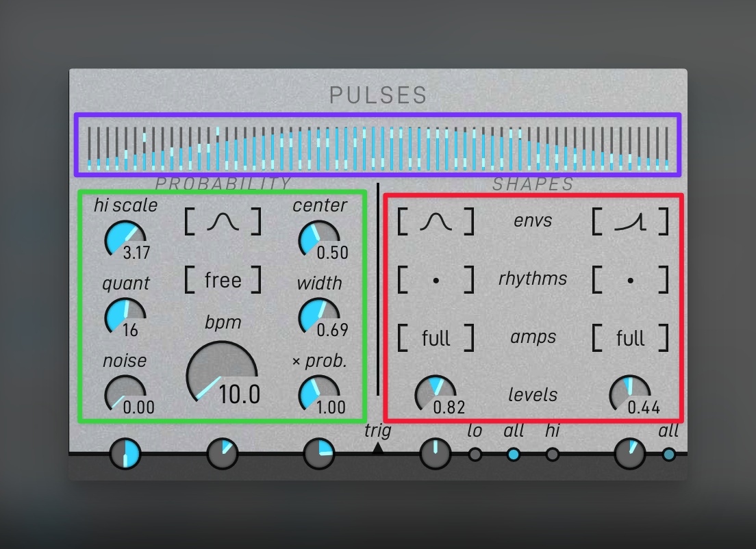Open the probability curve shape selector

coord(223,222)
